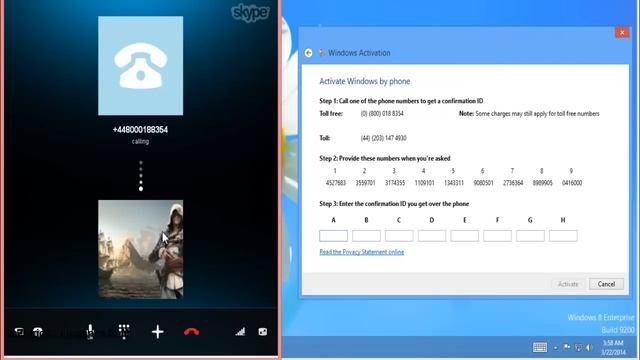The width and height of the screenshot is (640, 360).
Task: Click the volume speaker icon in tray
Action: tap(589, 347)
